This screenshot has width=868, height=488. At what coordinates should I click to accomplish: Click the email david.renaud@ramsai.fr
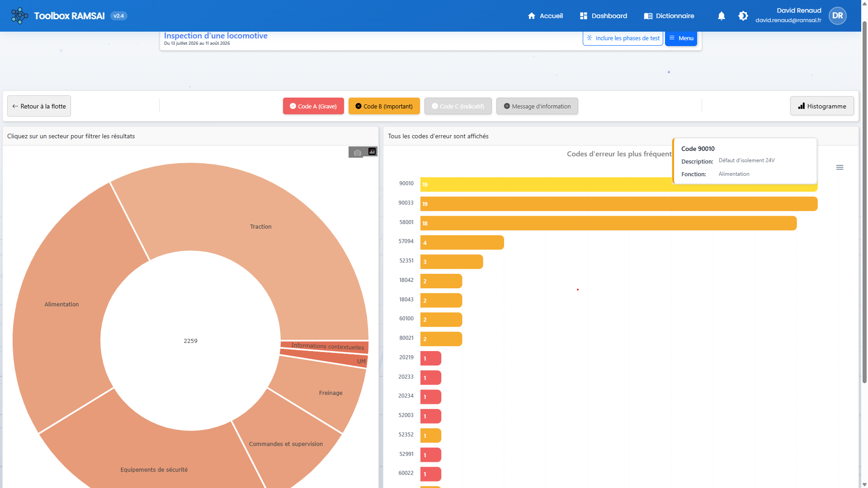pyautogui.click(x=788, y=20)
